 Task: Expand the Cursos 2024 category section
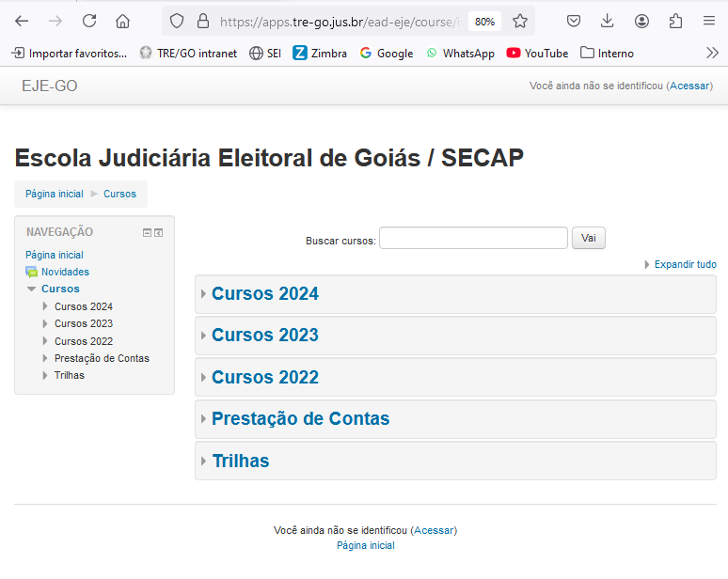pyautogui.click(x=264, y=294)
